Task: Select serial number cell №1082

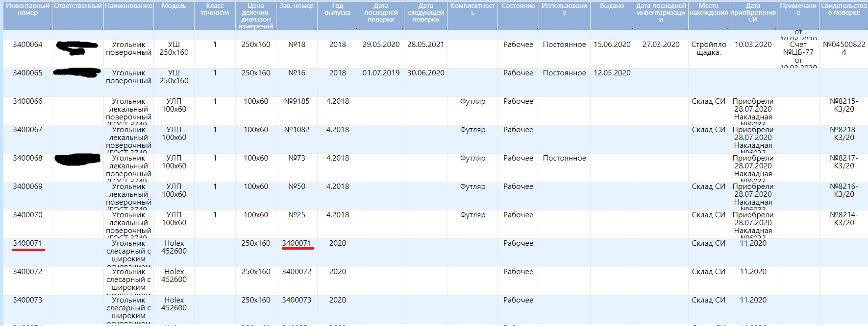Action: pyautogui.click(x=297, y=130)
